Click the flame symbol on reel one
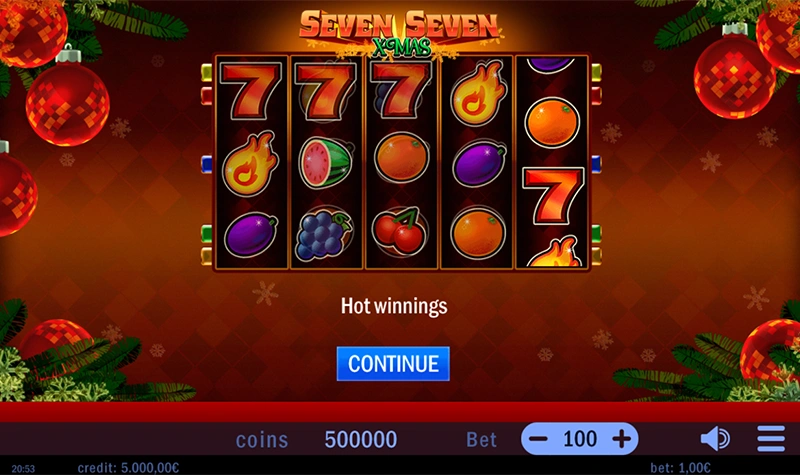This screenshot has height=475, width=800. point(250,164)
